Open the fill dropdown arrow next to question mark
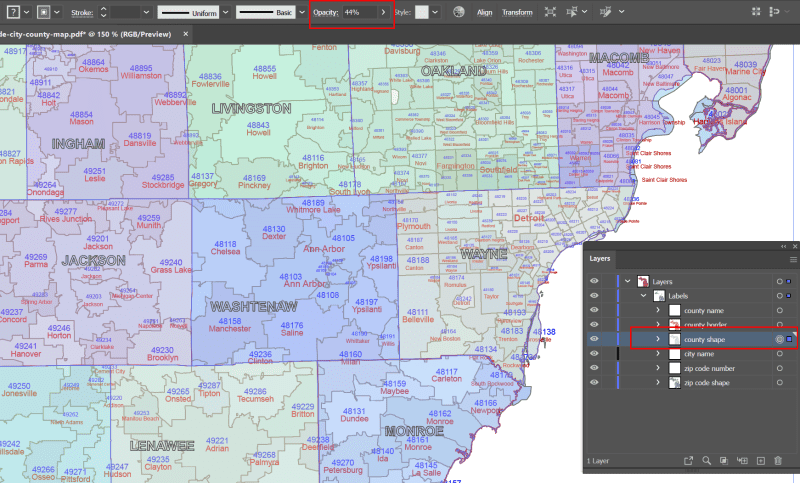Image resolution: width=800 pixels, height=483 pixels. click(x=27, y=12)
